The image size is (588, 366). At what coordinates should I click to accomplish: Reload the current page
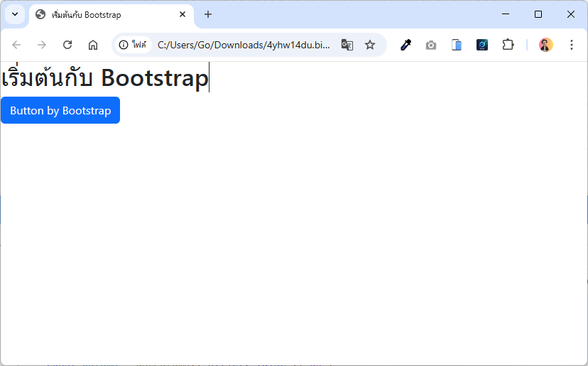click(x=67, y=45)
